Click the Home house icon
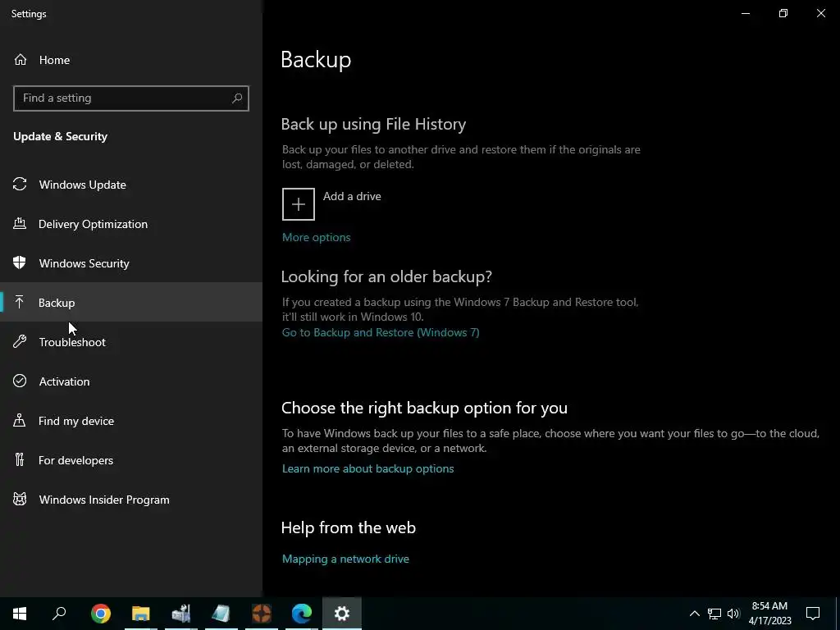The width and height of the screenshot is (840, 630). tap(21, 59)
